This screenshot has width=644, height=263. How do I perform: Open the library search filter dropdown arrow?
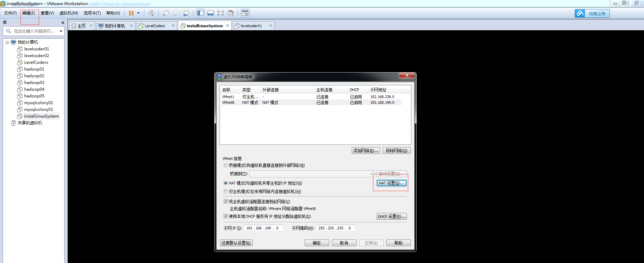[61, 31]
